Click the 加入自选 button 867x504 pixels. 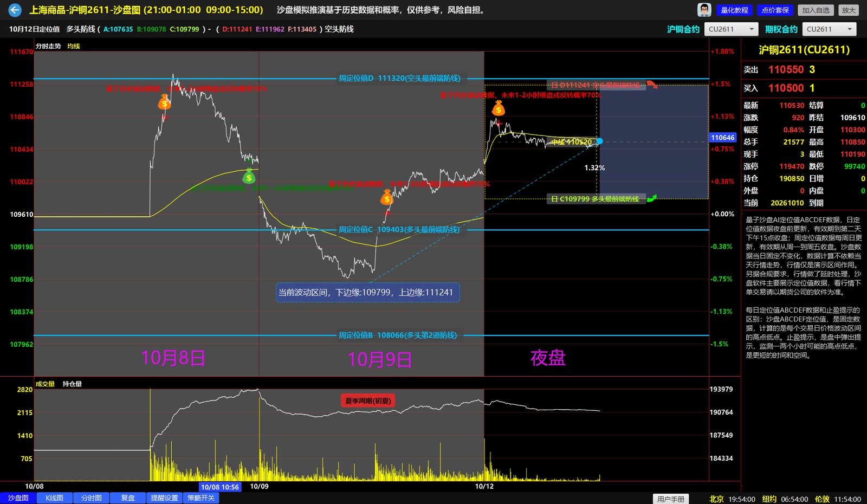[x=816, y=10]
